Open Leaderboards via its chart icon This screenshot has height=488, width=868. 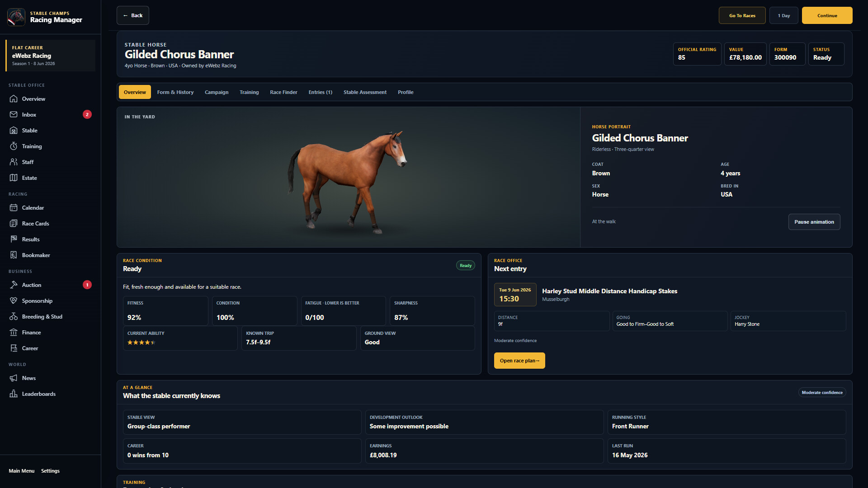pyautogui.click(x=14, y=394)
